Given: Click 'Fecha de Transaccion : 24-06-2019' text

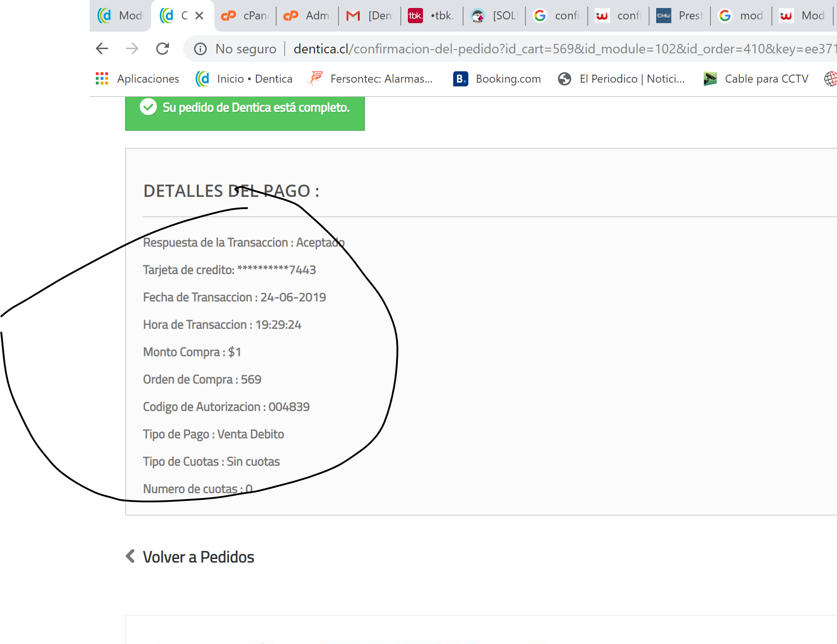Looking at the screenshot, I should [235, 297].
